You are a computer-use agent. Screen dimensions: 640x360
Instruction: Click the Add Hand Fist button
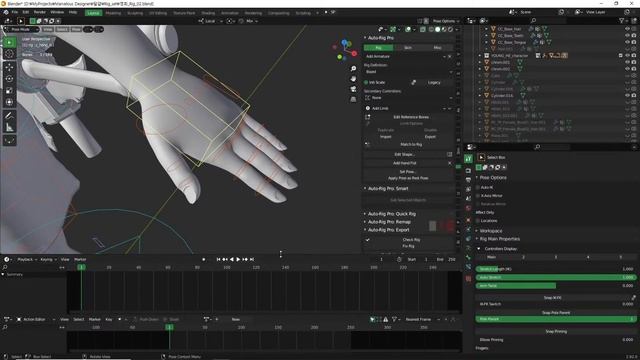(404, 163)
